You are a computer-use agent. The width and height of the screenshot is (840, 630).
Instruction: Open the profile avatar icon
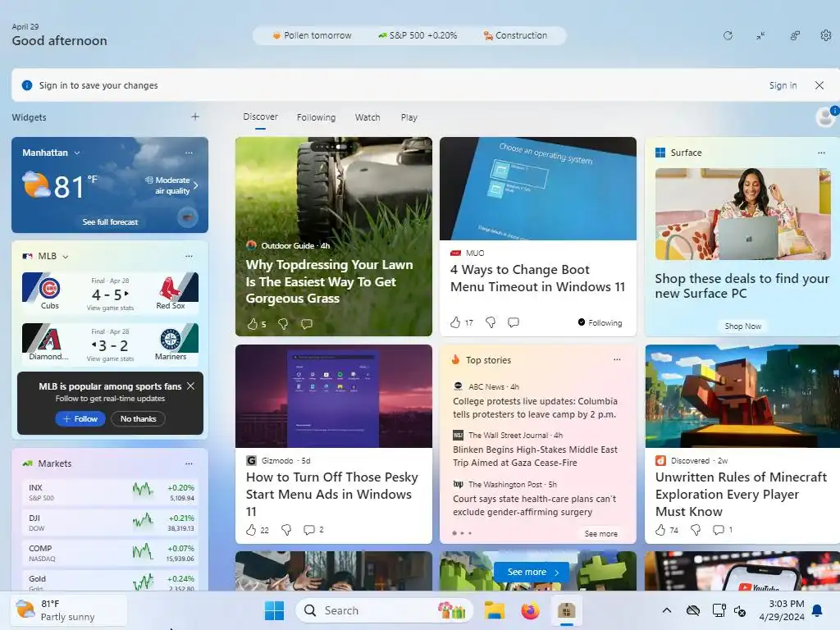[825, 116]
